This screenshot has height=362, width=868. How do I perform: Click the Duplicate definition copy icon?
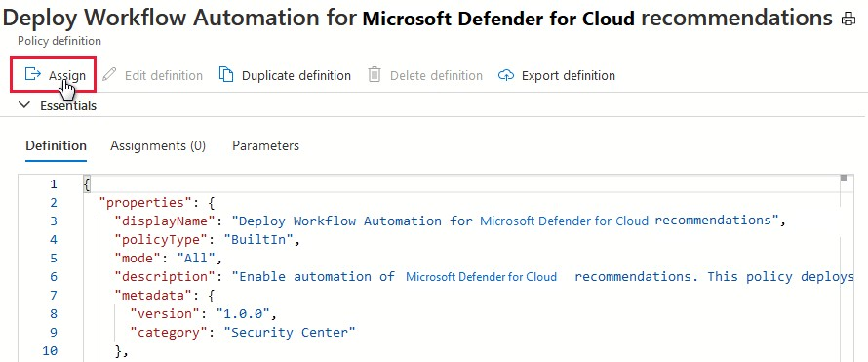tap(226, 74)
